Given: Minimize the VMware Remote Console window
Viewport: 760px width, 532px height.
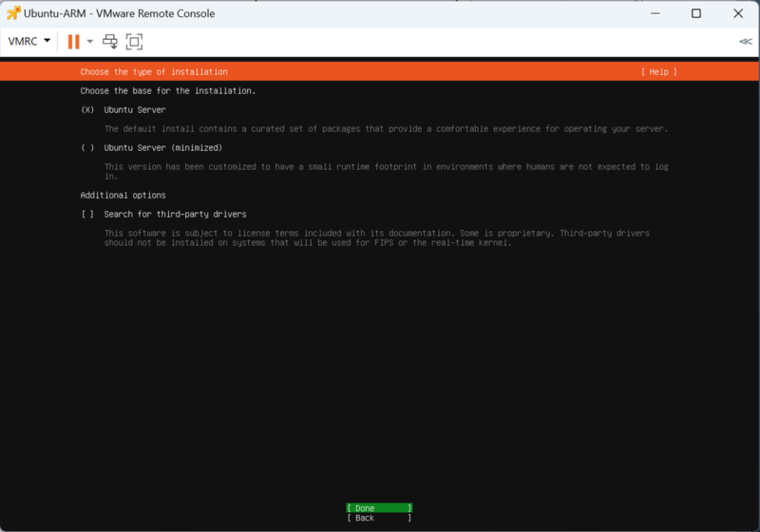Looking at the screenshot, I should [655, 13].
